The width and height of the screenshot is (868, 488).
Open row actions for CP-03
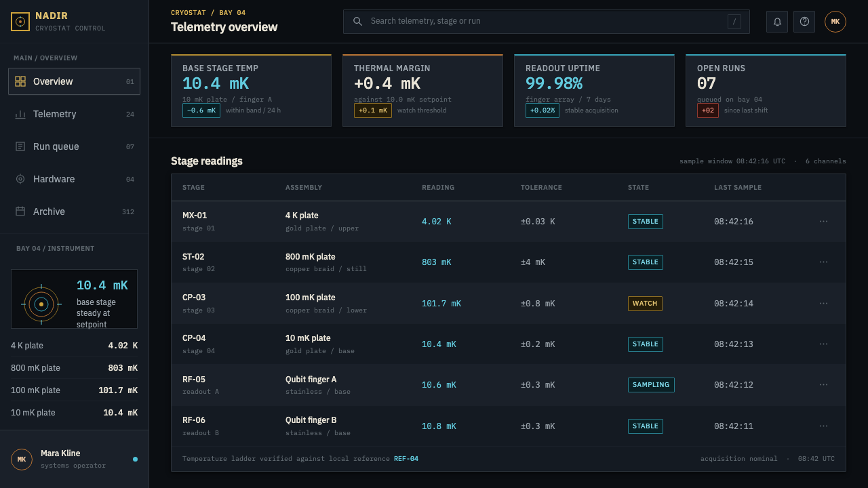(x=823, y=303)
